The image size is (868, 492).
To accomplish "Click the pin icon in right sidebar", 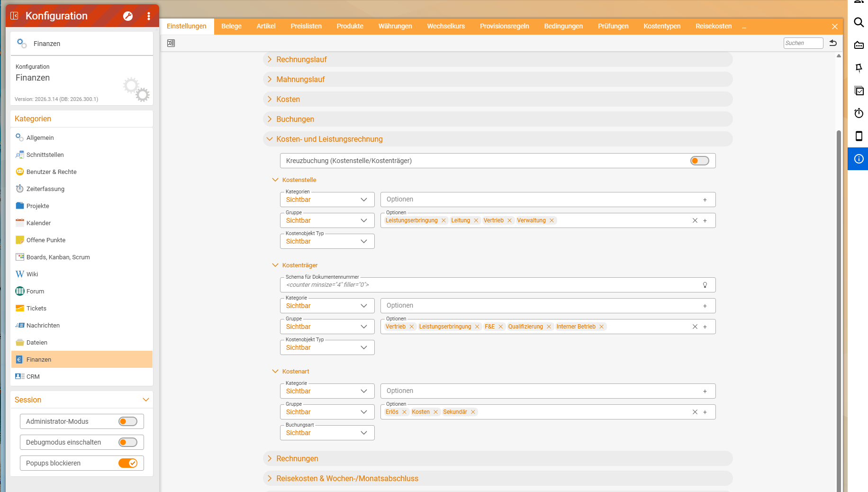I will [x=859, y=68].
